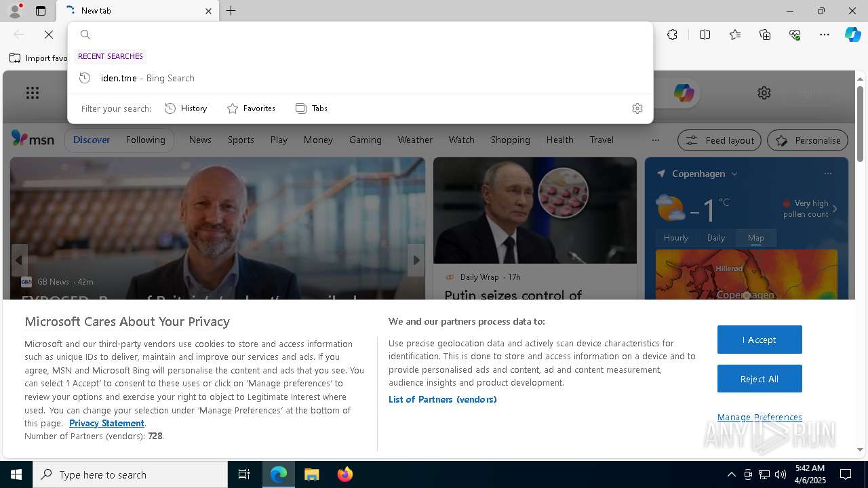Click Windows taskbar search box
The width and height of the screenshot is (868, 488).
tap(130, 474)
